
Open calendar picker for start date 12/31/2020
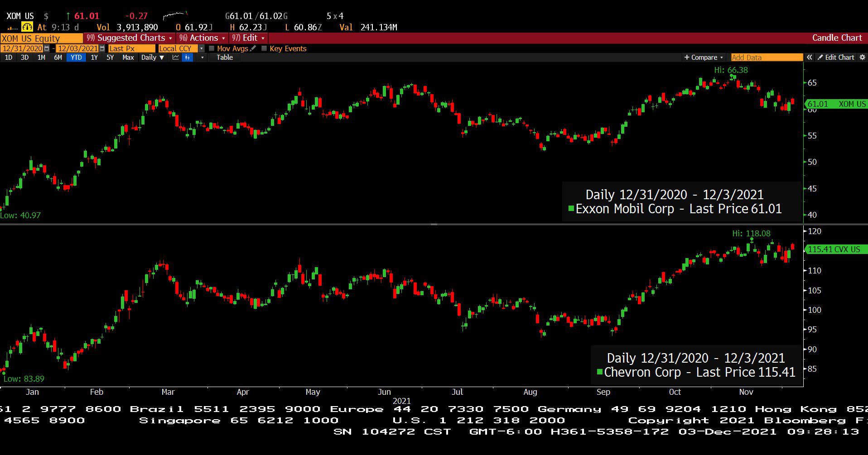point(47,48)
